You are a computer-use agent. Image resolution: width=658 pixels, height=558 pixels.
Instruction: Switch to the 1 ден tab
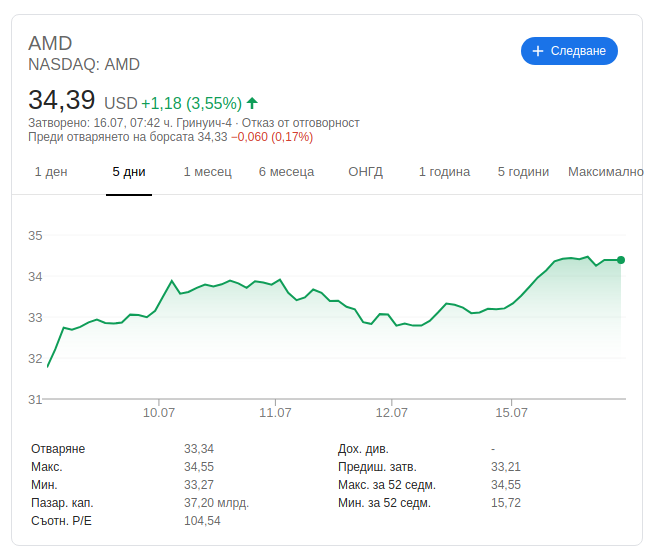coord(51,172)
